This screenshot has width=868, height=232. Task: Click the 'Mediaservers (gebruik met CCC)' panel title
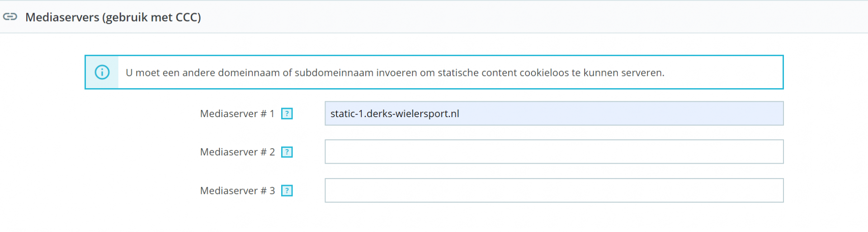tap(113, 17)
